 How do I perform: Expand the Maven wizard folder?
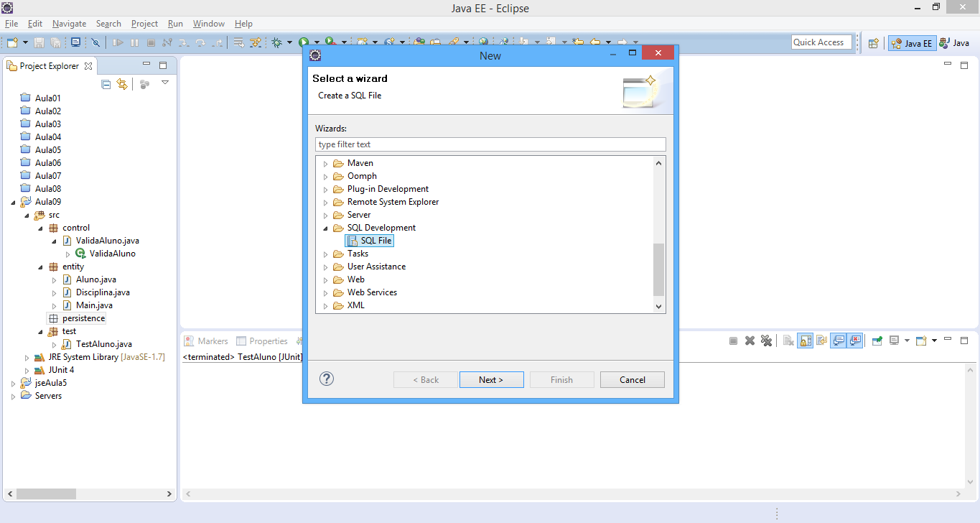(325, 164)
